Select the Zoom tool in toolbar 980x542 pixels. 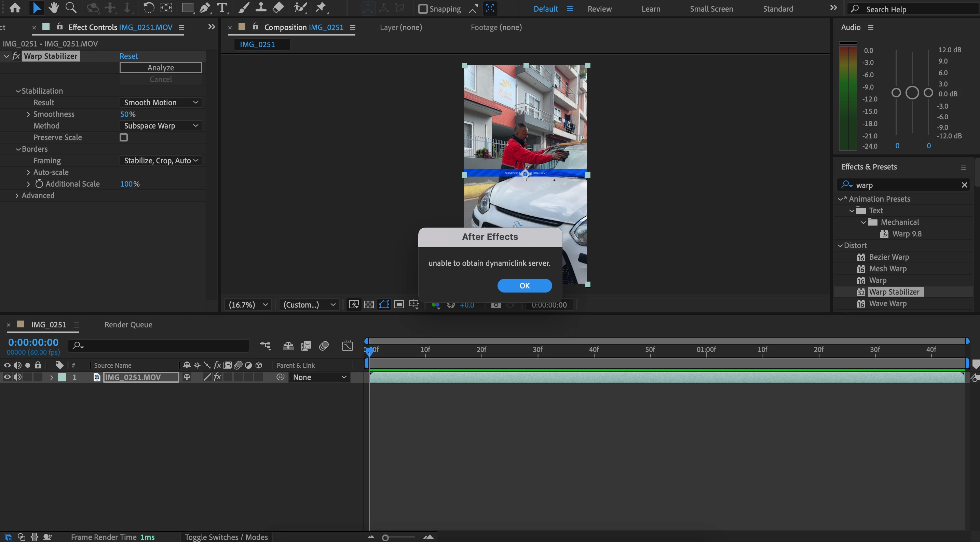pyautogui.click(x=71, y=8)
